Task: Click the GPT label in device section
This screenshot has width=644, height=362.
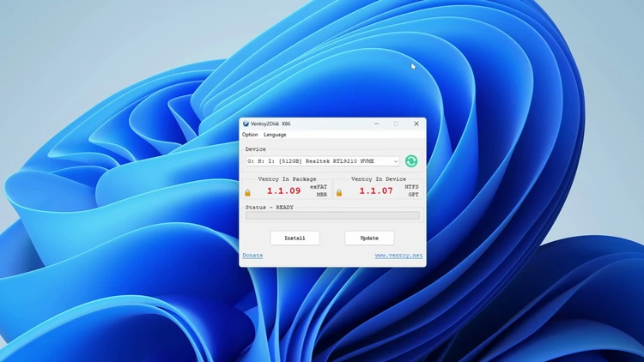Action: [x=413, y=195]
